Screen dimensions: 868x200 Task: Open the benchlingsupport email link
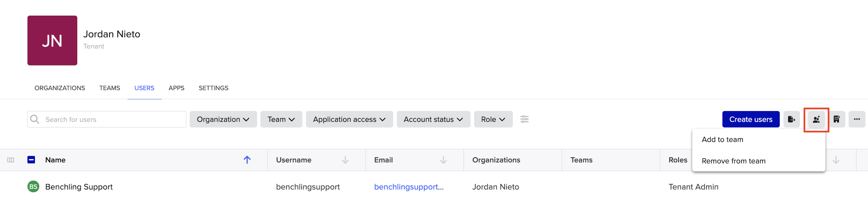pyautogui.click(x=408, y=187)
